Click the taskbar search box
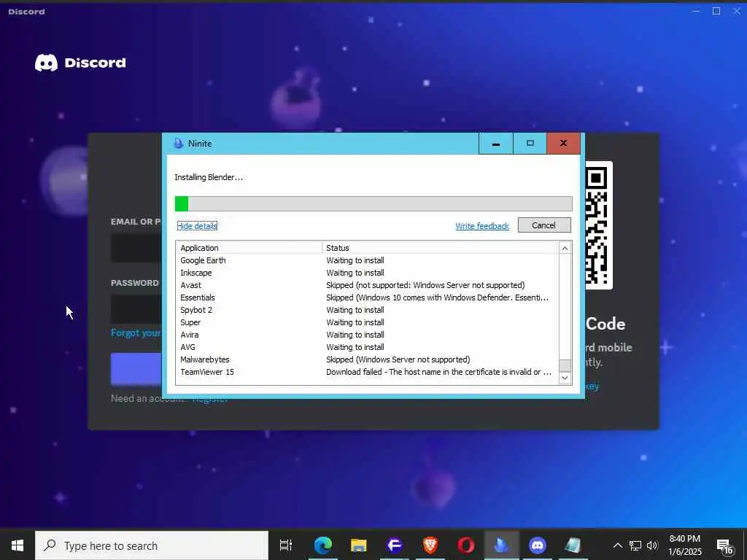Viewport: 747px width, 560px height. (x=152, y=545)
